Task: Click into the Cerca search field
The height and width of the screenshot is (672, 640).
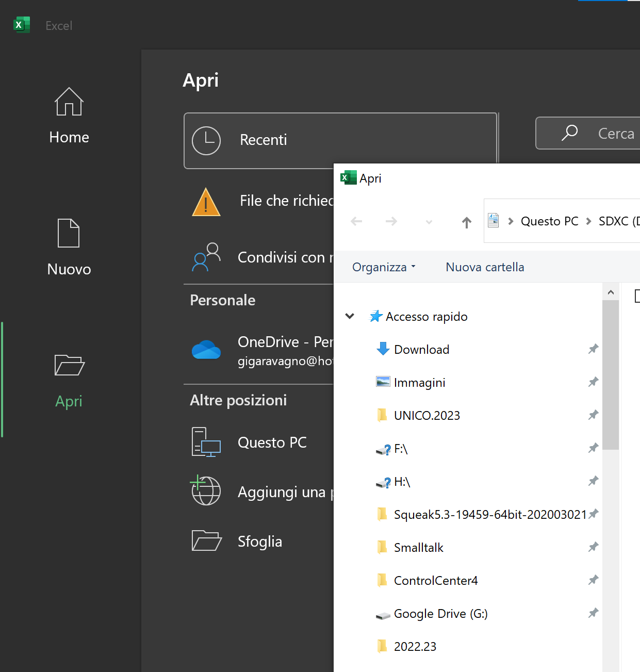Action: tap(588, 133)
